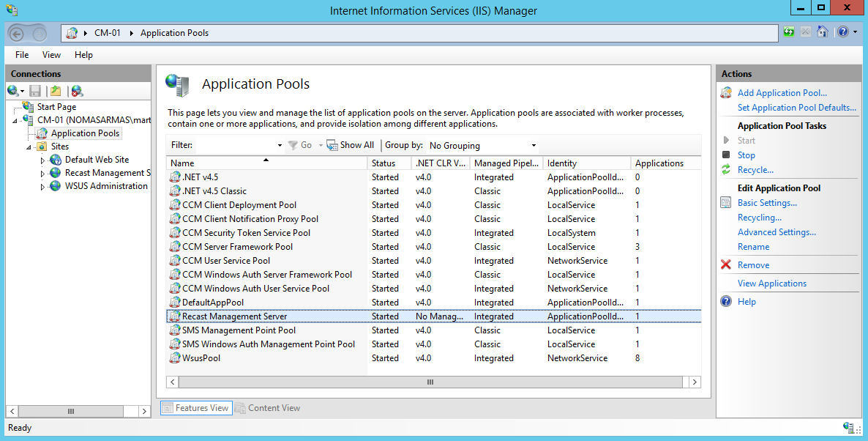
Task: Click the Back navigation arrow button
Action: [17, 33]
